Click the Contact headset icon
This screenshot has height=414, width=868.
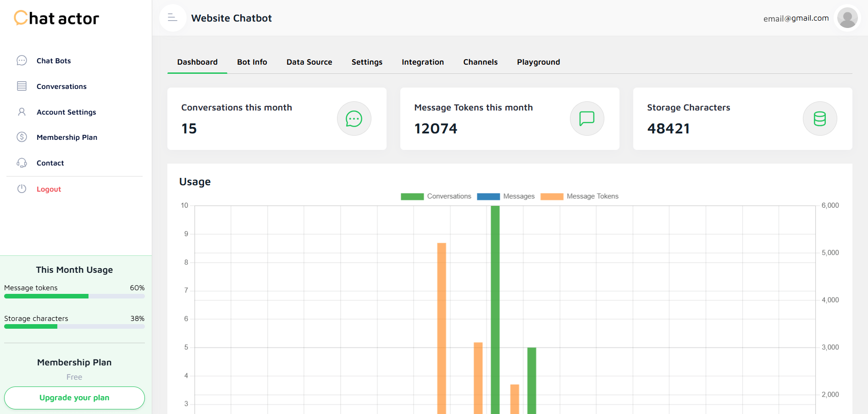pyautogui.click(x=22, y=163)
